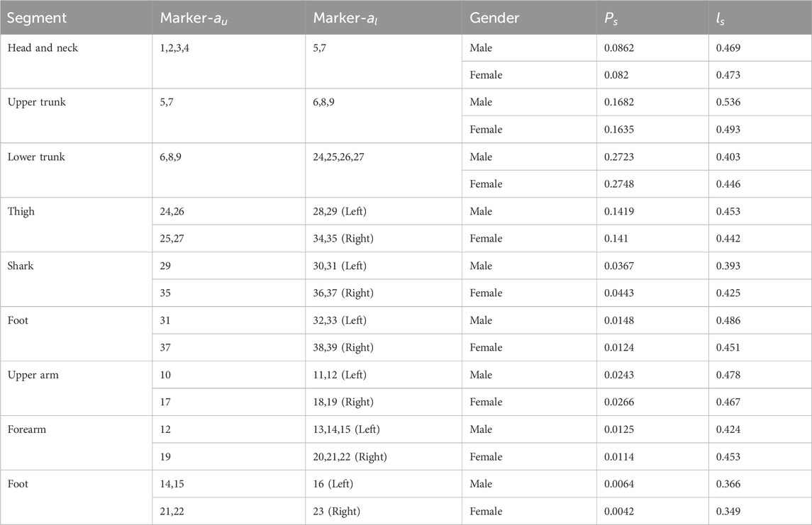Select the Upper trunk segment cell
The image size is (812, 525).
(76, 116)
